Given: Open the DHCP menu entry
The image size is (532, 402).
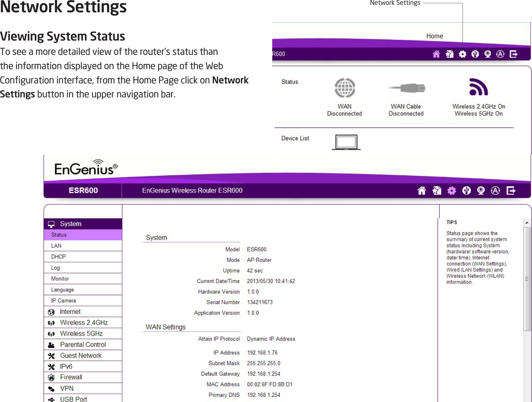Looking at the screenshot, I should (83, 257).
